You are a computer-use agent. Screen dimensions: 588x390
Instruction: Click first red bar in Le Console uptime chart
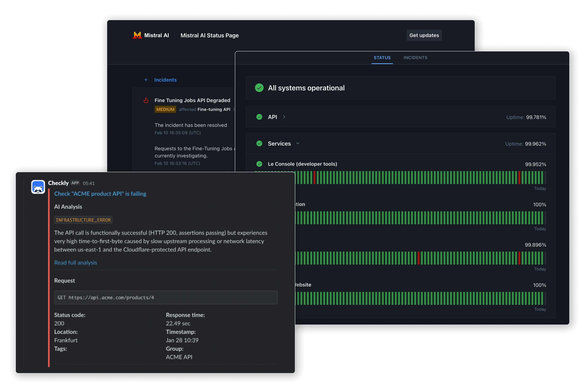(x=314, y=178)
